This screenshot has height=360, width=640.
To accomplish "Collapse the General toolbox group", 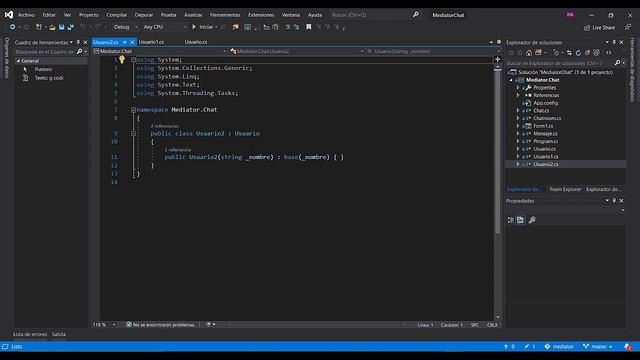I will pos(18,61).
